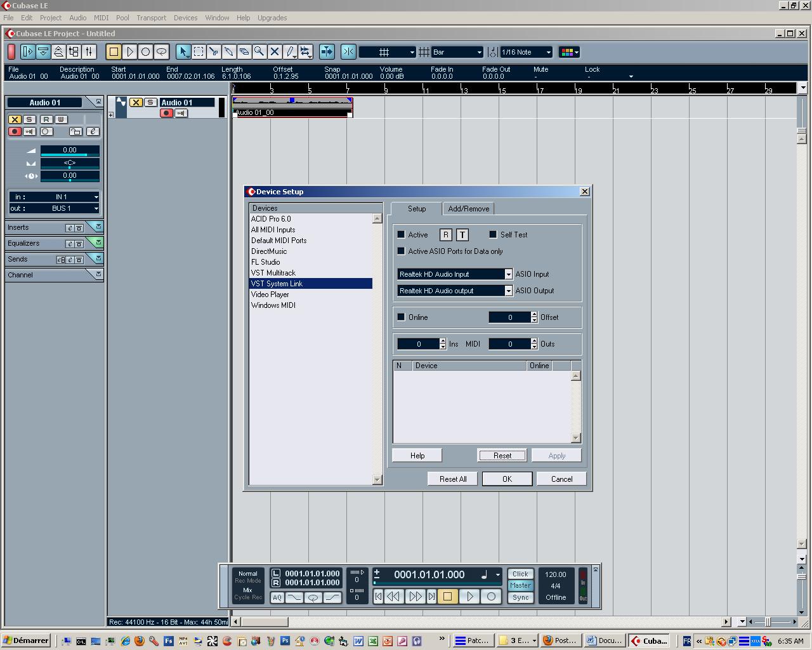Open the track color palette icon

point(568,52)
